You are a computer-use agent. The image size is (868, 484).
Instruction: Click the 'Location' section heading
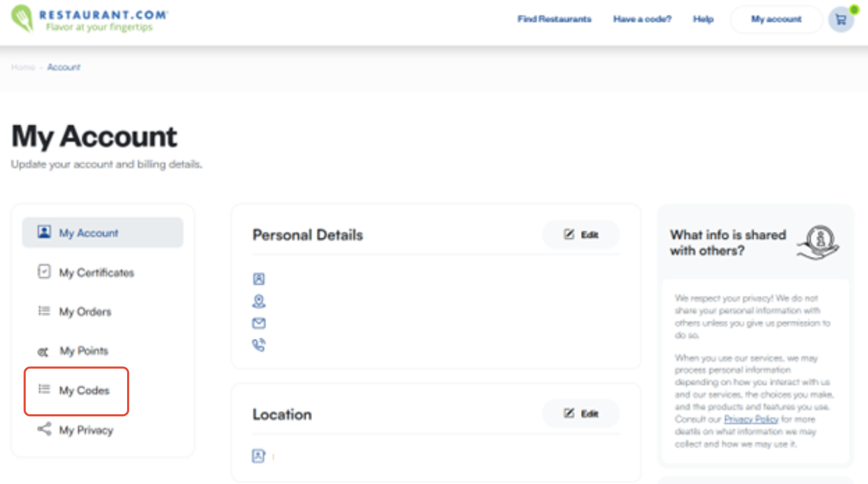click(x=282, y=414)
